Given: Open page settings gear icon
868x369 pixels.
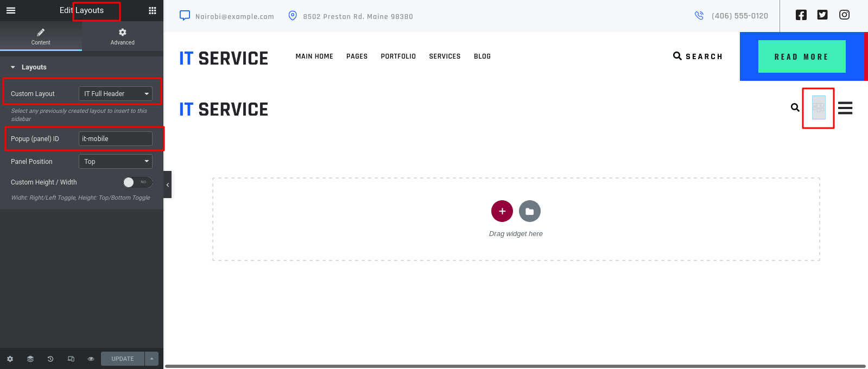Looking at the screenshot, I should click(10, 359).
